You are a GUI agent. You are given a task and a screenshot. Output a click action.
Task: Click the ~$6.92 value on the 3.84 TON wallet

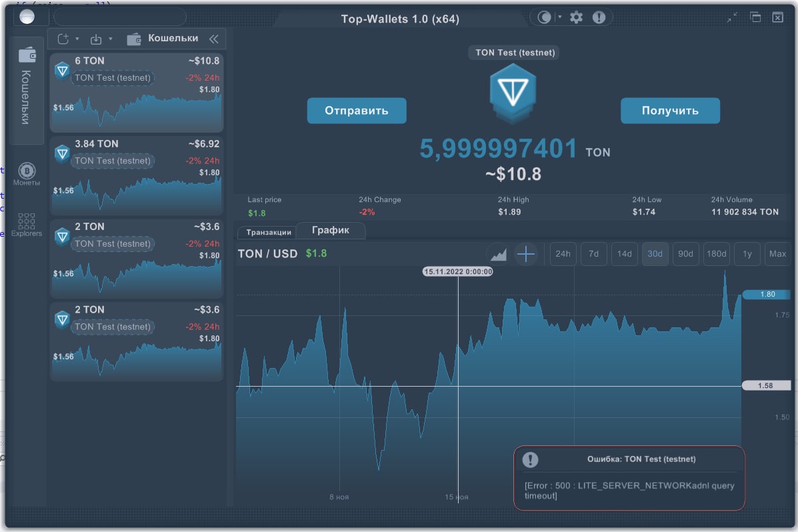pyautogui.click(x=204, y=143)
